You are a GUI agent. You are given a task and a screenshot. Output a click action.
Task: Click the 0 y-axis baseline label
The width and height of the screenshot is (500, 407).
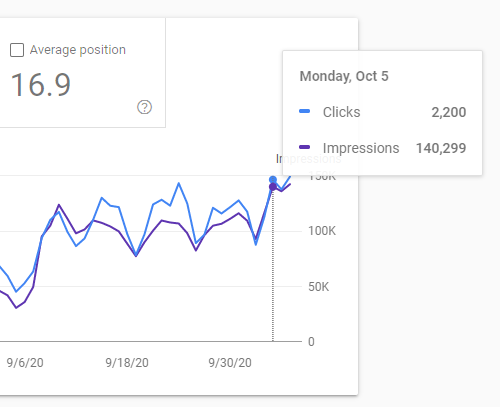pos(311,342)
